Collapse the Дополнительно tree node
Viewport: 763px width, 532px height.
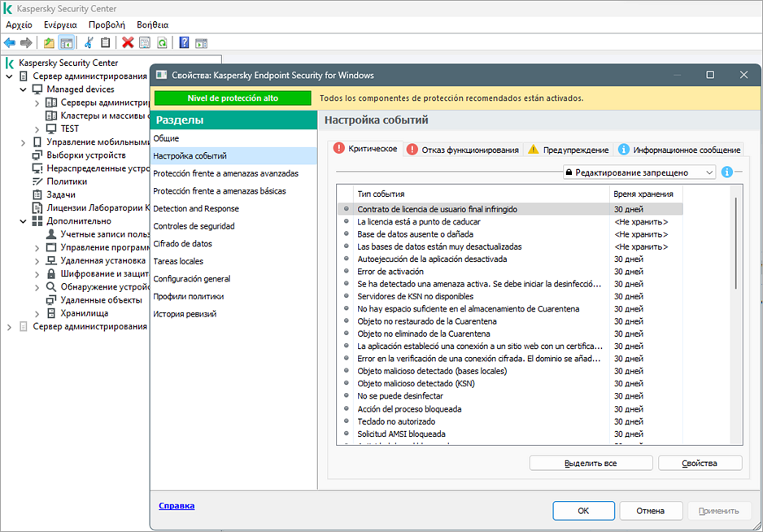(x=23, y=221)
